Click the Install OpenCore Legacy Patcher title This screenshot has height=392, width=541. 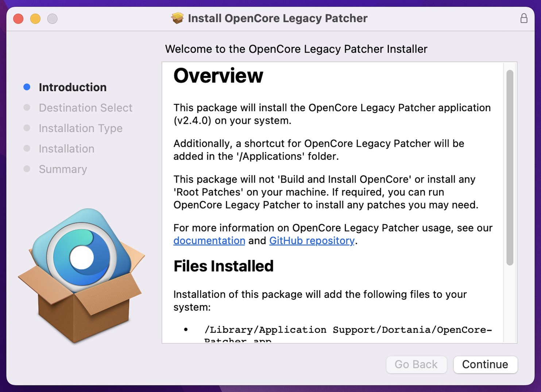[x=278, y=18]
